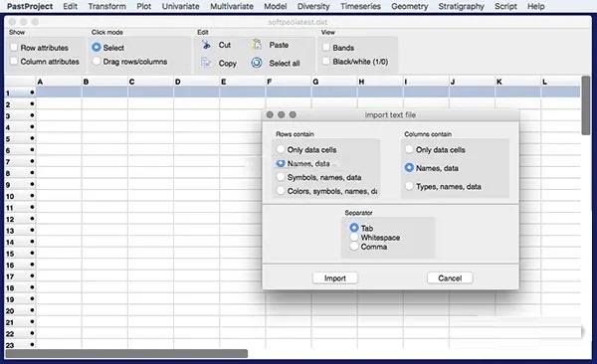The image size is (597, 364).
Task: Open the Script menu
Action: (x=505, y=7)
